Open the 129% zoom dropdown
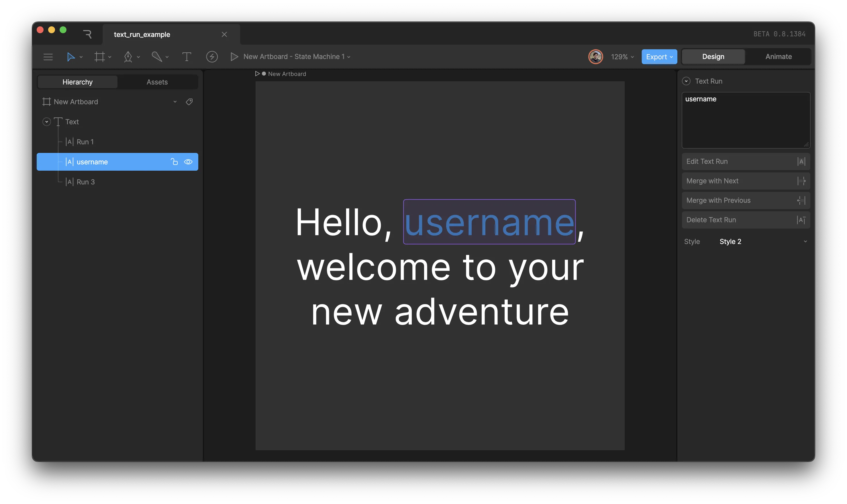847x504 pixels. (x=622, y=57)
